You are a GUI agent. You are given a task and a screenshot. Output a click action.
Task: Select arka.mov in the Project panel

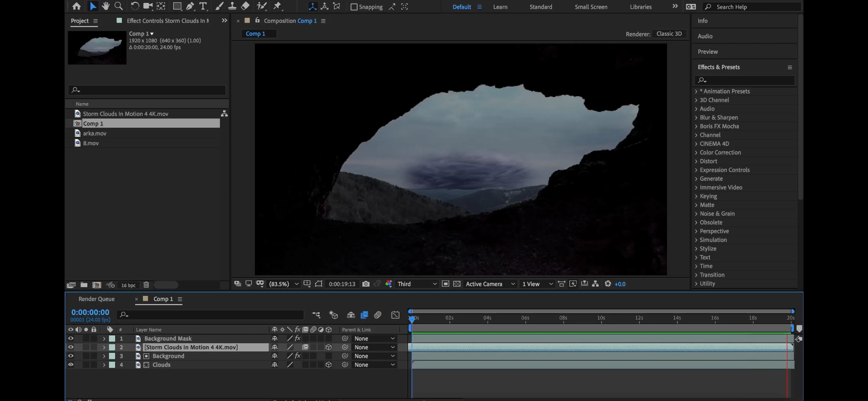coord(95,133)
